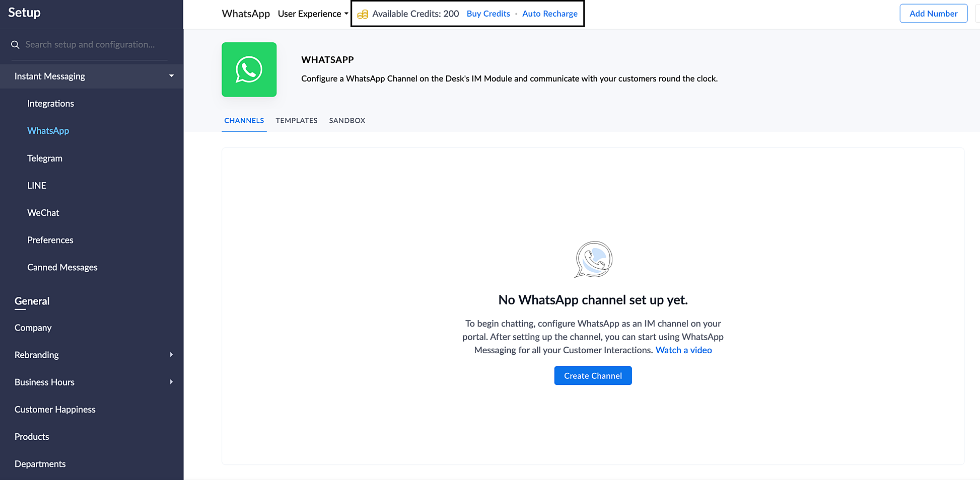Follow the Buy Credits link

click(488, 14)
